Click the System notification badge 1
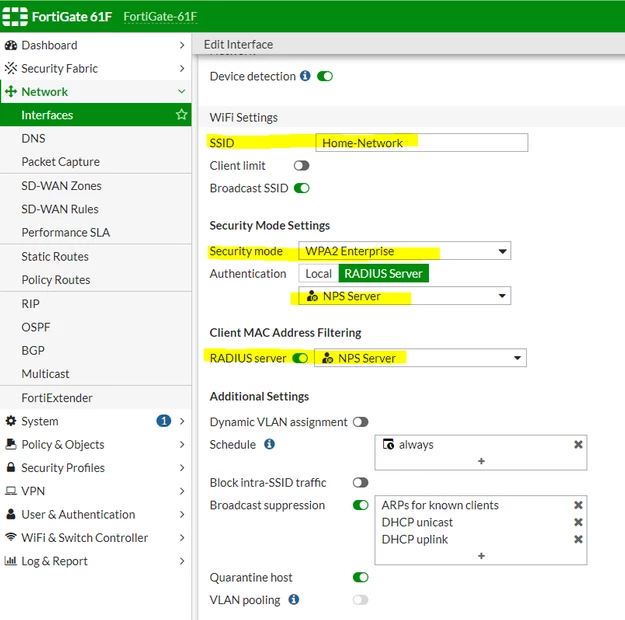Screen dimensions: 625x620 point(163,421)
